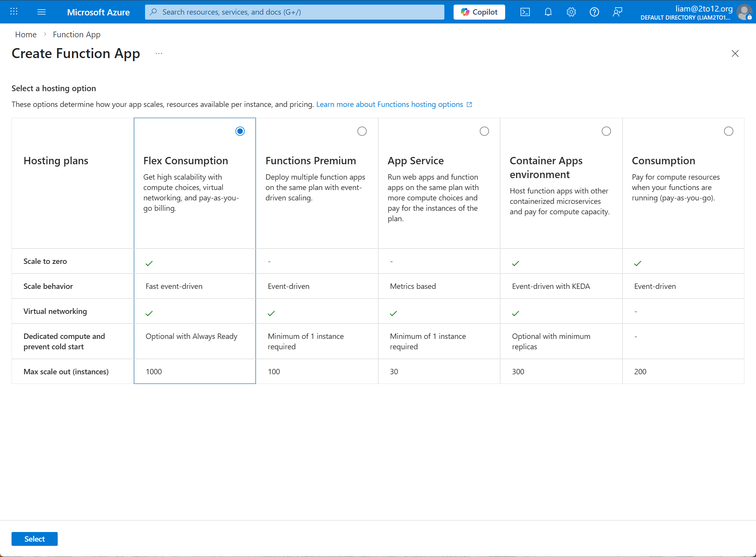Click the blue Select button
756x557 pixels.
35,539
